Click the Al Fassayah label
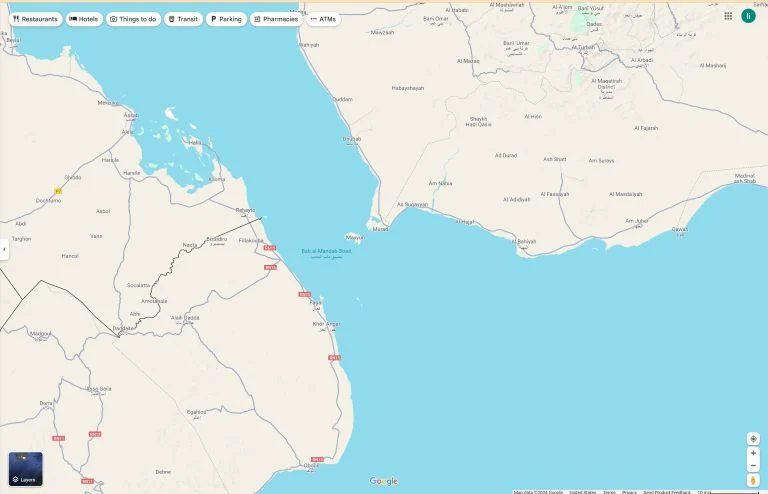Image resolution: width=768 pixels, height=494 pixels. click(x=554, y=194)
